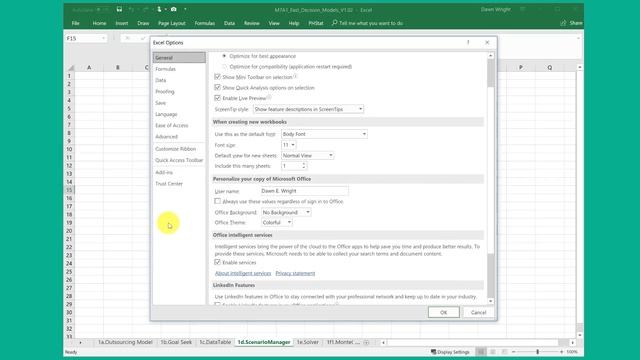
Task: Click the Touch/Mouse Mode icon
Action: tap(159, 9)
